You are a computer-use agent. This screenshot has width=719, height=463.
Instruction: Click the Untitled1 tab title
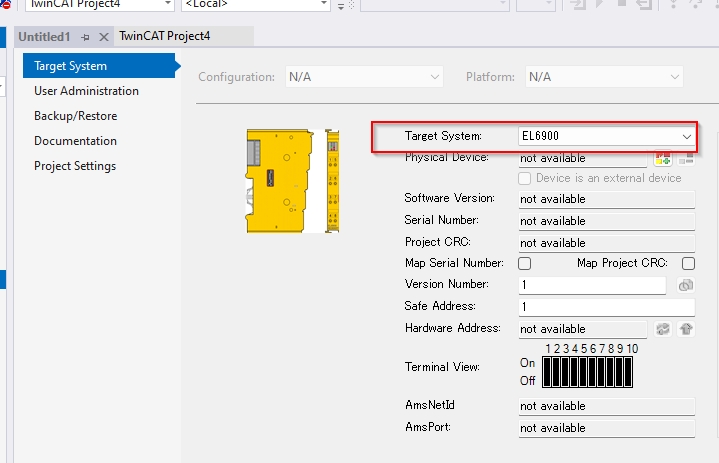(44, 37)
